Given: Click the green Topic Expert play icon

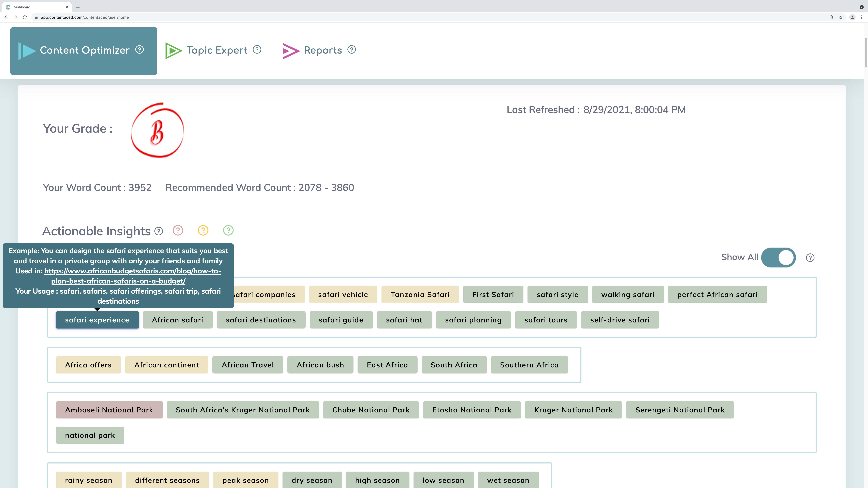Looking at the screenshot, I should [174, 51].
